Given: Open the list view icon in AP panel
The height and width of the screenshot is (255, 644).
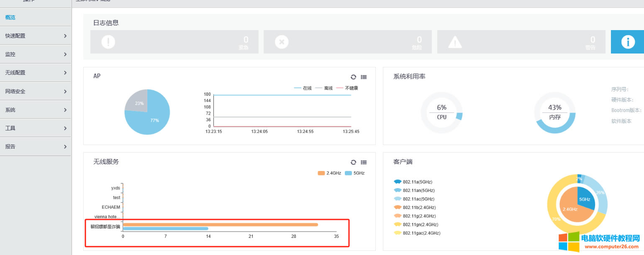Looking at the screenshot, I should 364,77.
